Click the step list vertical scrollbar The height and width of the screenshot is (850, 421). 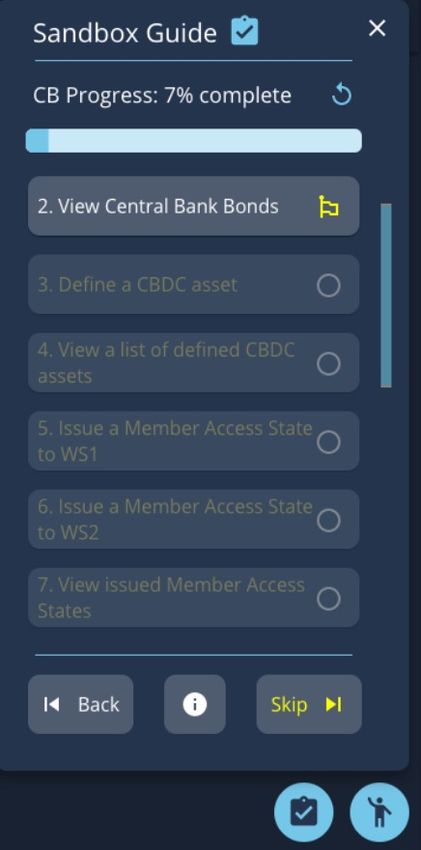point(386,295)
